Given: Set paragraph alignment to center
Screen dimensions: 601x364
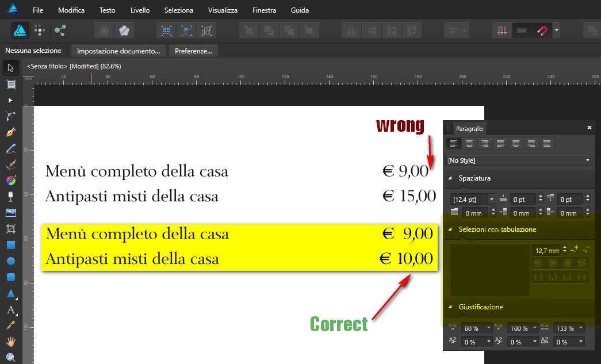Looking at the screenshot, I should point(469,144).
